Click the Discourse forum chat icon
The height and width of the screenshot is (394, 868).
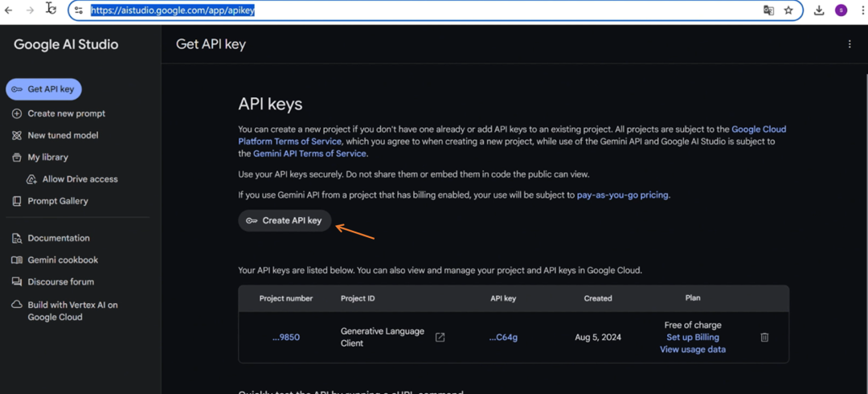(17, 282)
